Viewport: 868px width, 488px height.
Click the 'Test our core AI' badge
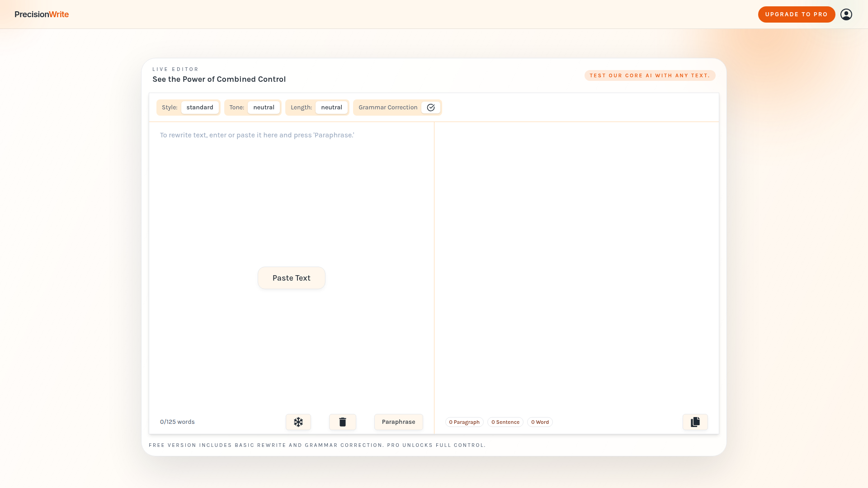(x=650, y=75)
